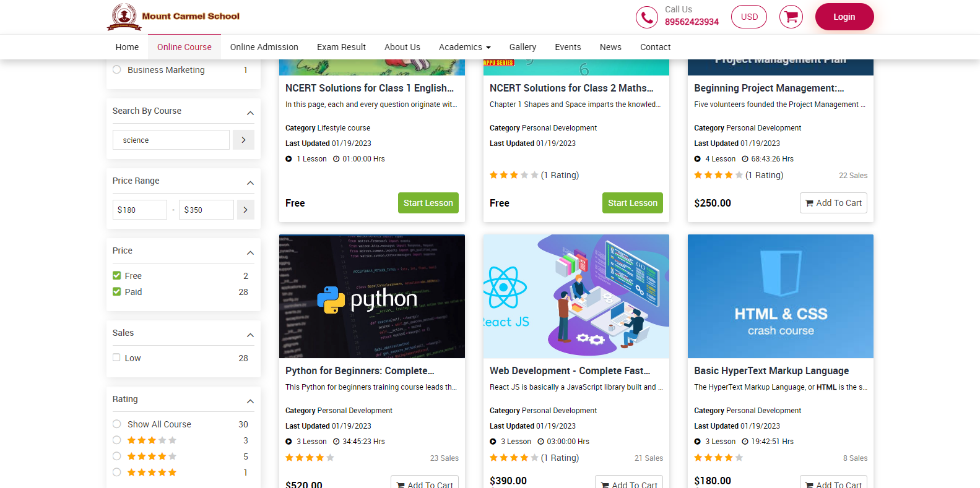Screen dimensions: 980x488
Task: Submit course search with arrow button
Action: click(x=243, y=140)
